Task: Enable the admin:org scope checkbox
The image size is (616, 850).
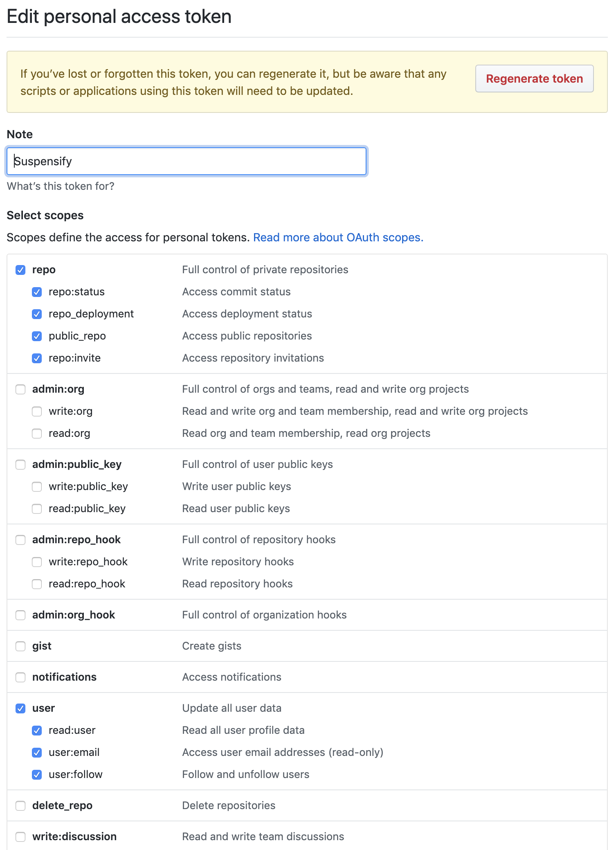Action: click(x=20, y=389)
